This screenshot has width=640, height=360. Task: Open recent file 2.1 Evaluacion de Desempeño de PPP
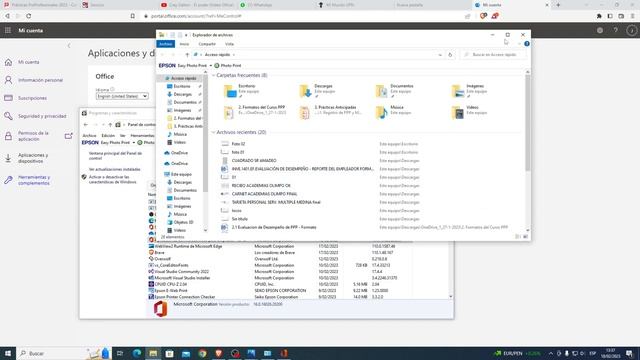pyautogui.click(x=274, y=227)
